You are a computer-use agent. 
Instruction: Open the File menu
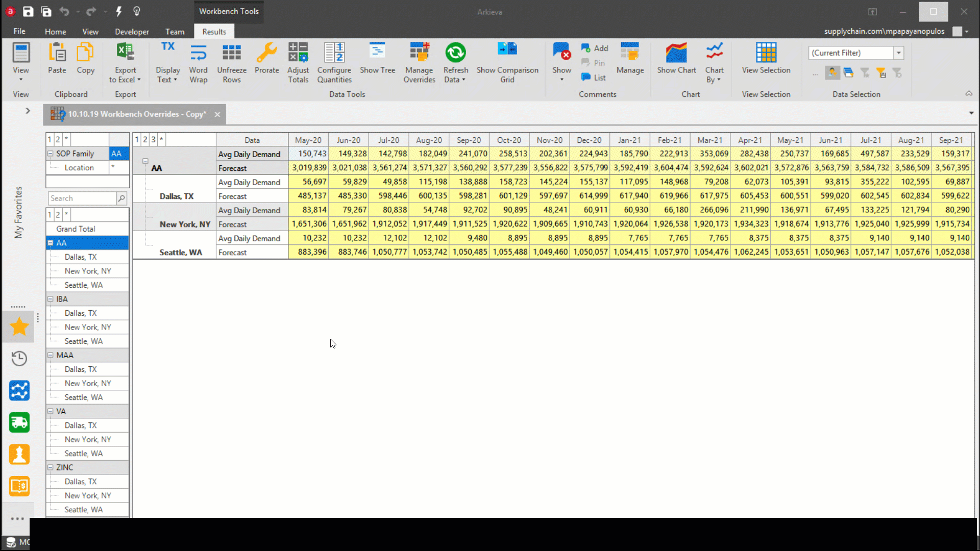(19, 31)
